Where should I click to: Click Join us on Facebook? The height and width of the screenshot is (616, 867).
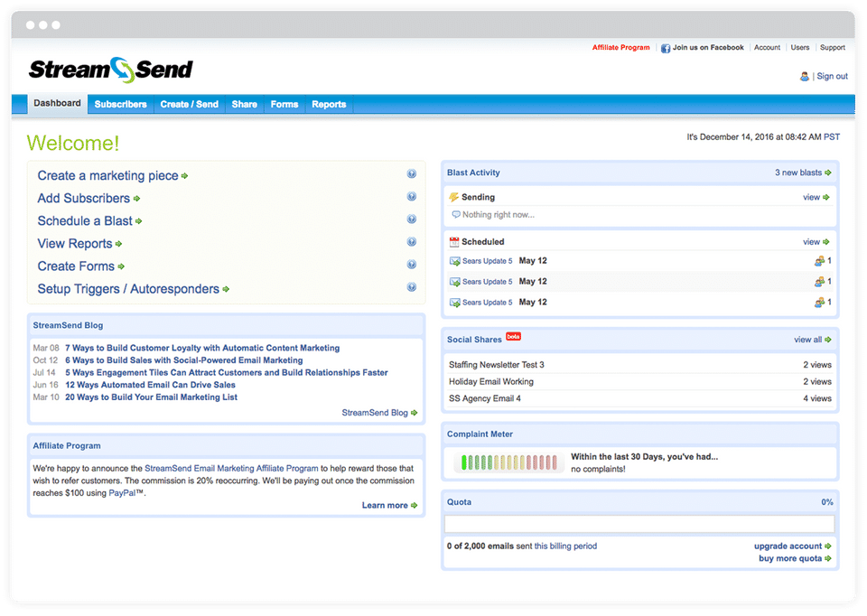(708, 48)
